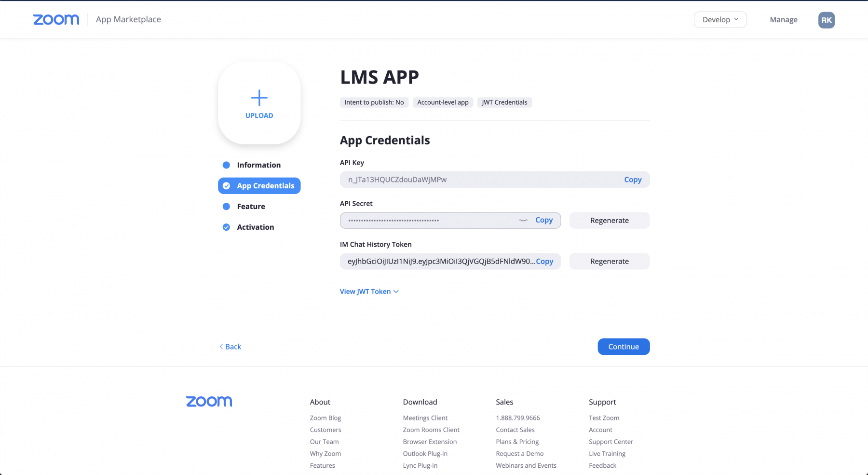Open Live Training link

[607, 454]
